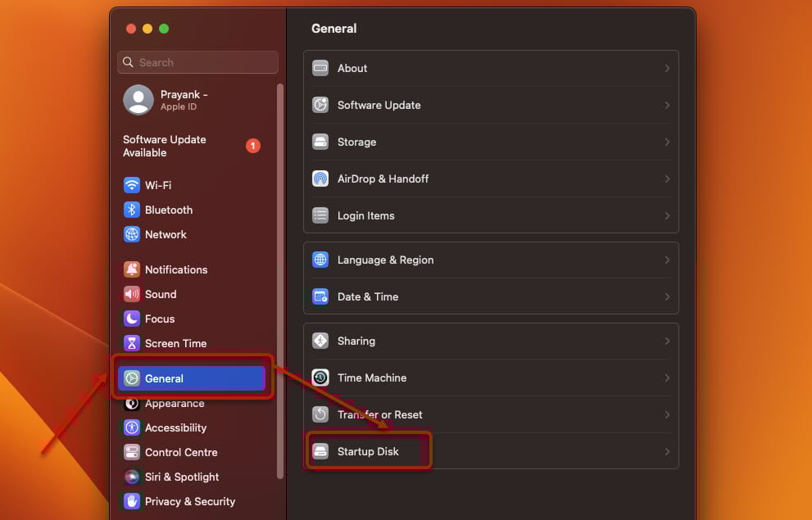Image resolution: width=812 pixels, height=520 pixels.
Task: Click the Login Items label text
Action: click(x=365, y=215)
